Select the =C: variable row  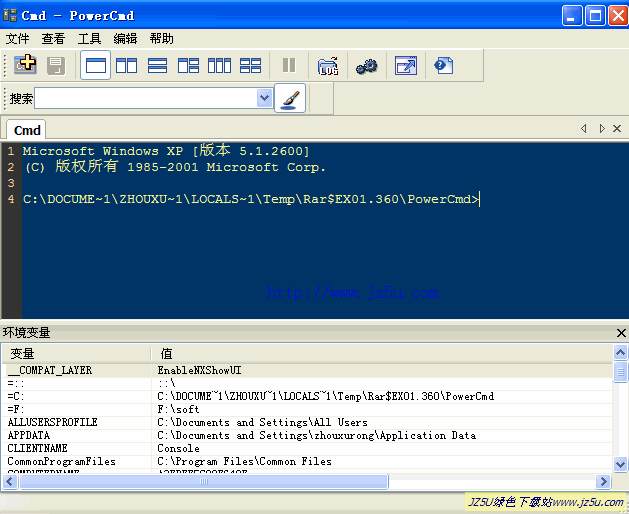[307, 396]
